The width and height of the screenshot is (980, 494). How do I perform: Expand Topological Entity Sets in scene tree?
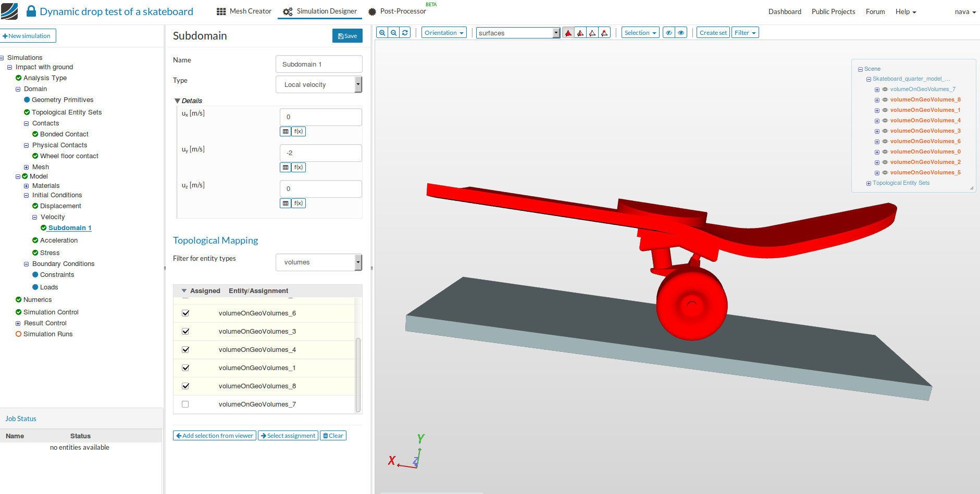869,183
